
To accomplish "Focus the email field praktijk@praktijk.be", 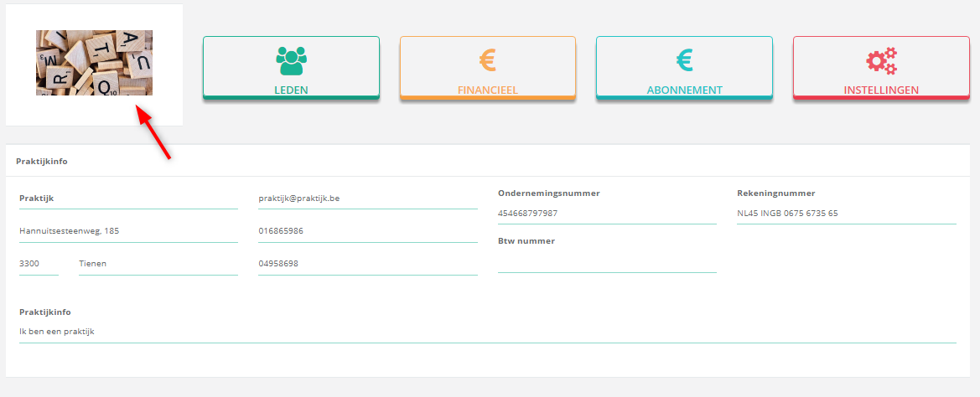I will pos(367,198).
